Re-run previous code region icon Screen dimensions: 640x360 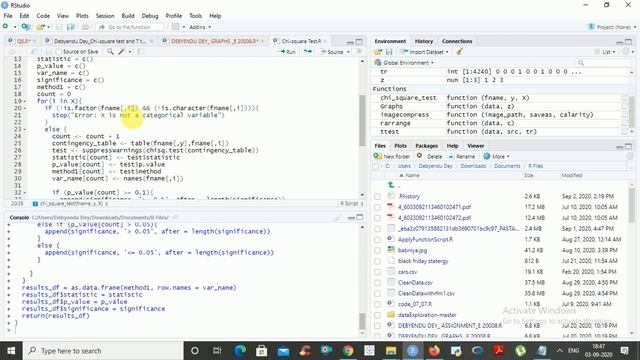[307, 52]
